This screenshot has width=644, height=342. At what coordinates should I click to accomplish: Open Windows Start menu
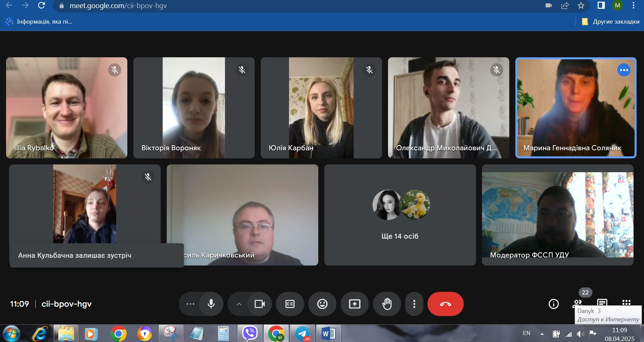pyautogui.click(x=11, y=334)
